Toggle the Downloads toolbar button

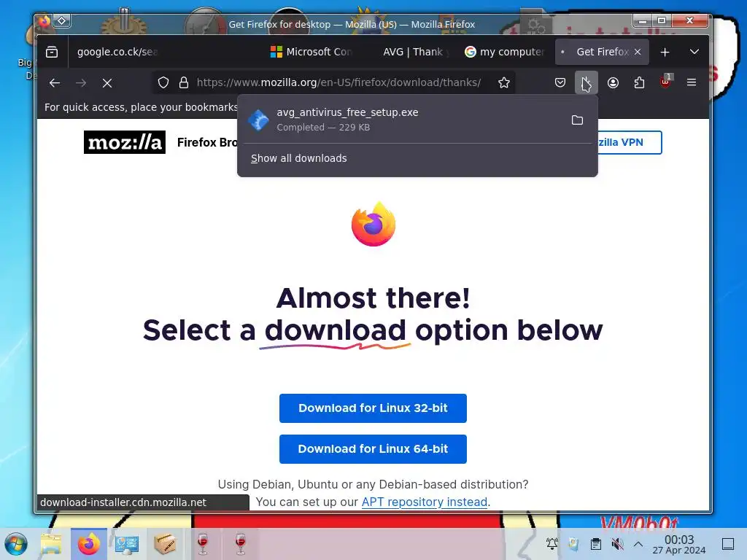(586, 83)
